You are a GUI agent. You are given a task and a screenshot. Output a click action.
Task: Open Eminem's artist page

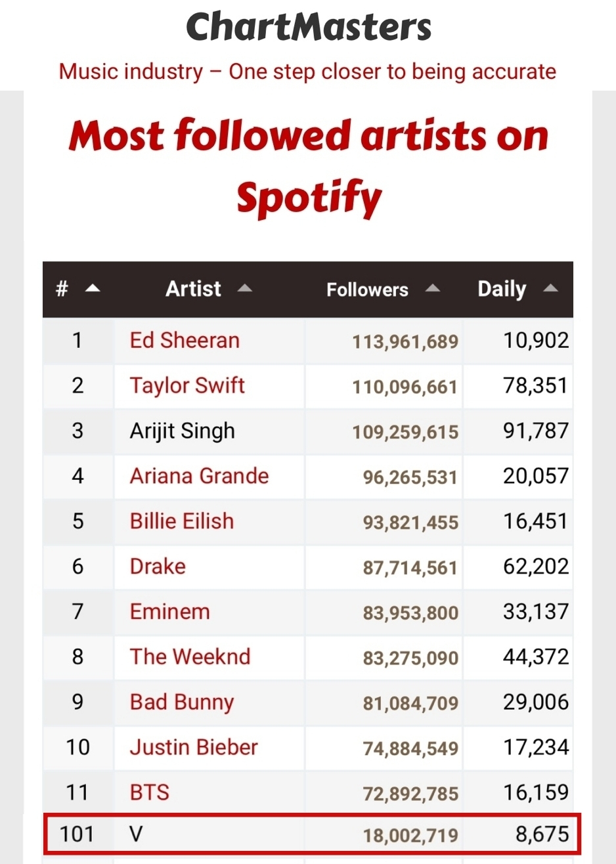(169, 611)
